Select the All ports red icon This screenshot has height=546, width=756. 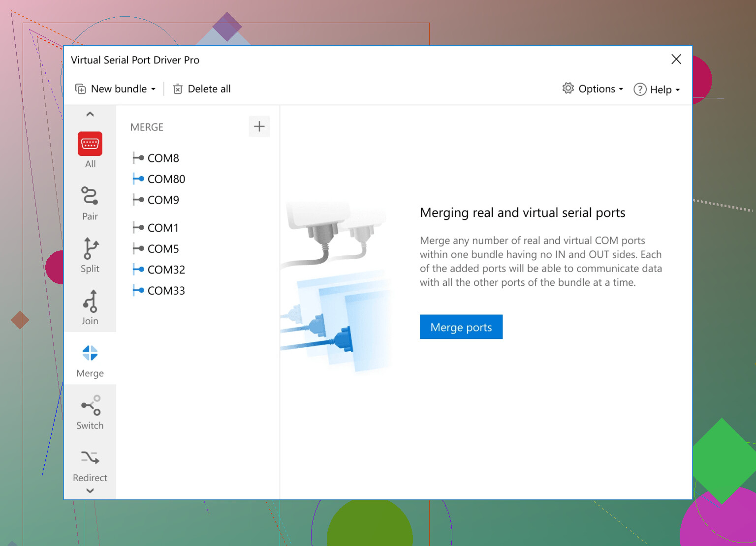click(90, 144)
